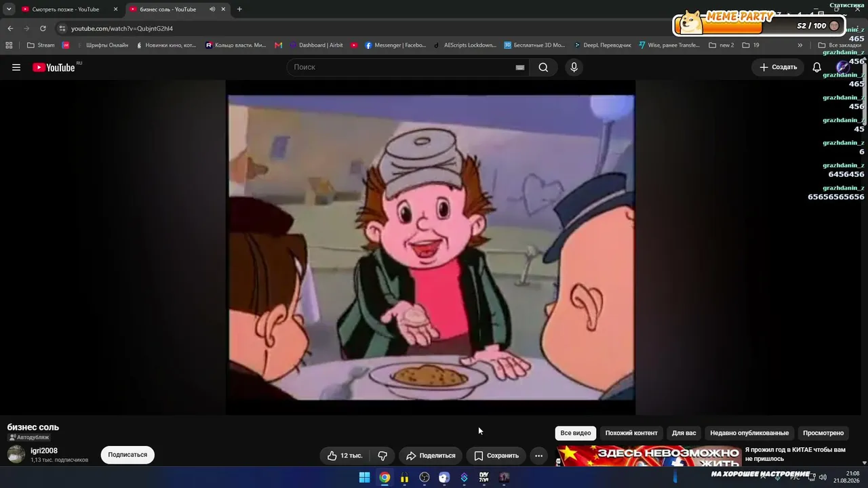This screenshot has width=868, height=488.
Task: Select the Для вас filter chip
Action: tap(684, 433)
